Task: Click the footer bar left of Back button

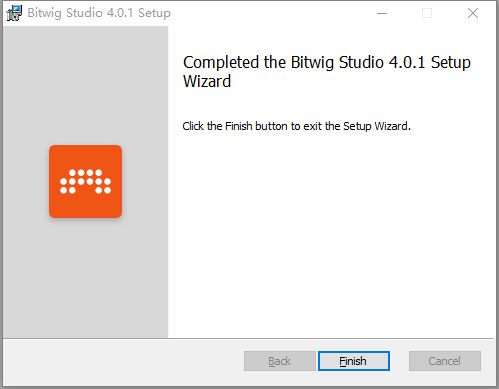Action: coord(123,362)
